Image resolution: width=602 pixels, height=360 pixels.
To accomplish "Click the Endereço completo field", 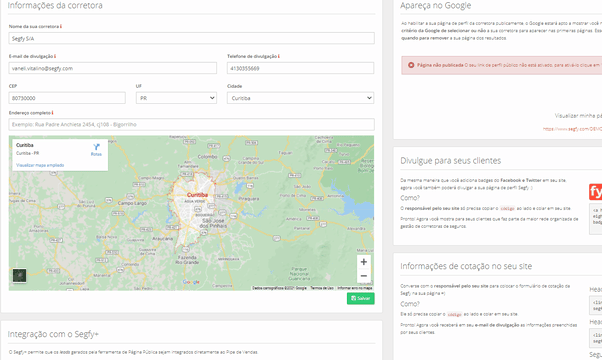I will (x=192, y=124).
